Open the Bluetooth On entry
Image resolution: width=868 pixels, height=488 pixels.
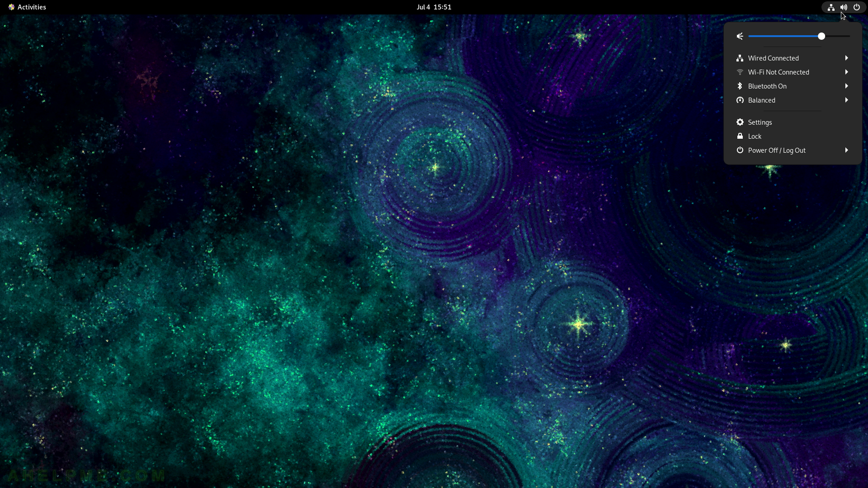click(x=793, y=86)
